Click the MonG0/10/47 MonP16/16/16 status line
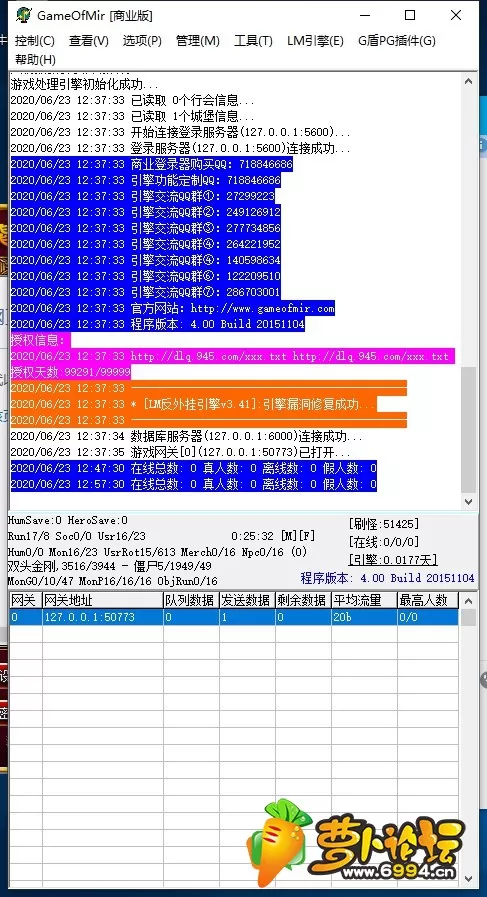The height and width of the screenshot is (897, 487). tap(113, 581)
